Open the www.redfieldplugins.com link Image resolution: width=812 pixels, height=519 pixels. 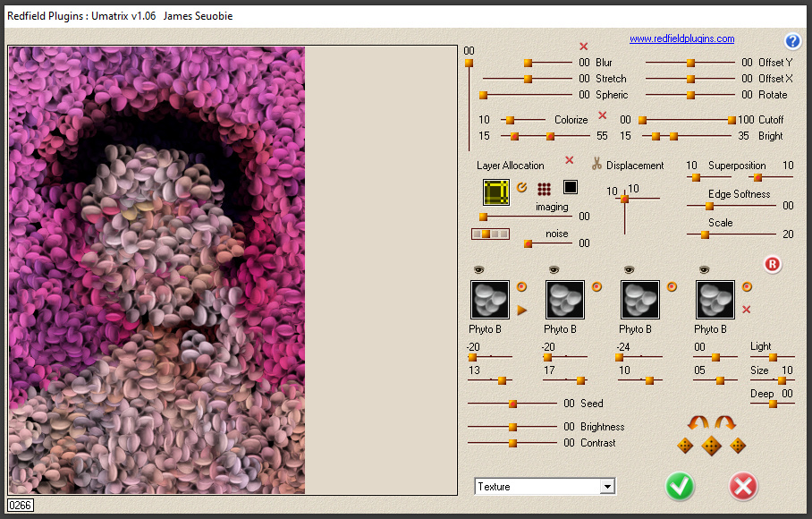pyautogui.click(x=681, y=38)
